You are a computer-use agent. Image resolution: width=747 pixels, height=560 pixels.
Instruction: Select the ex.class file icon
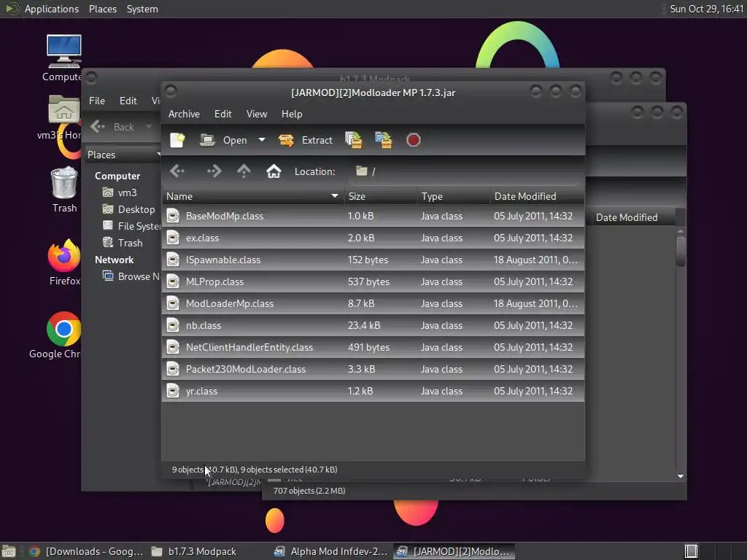[x=173, y=238]
